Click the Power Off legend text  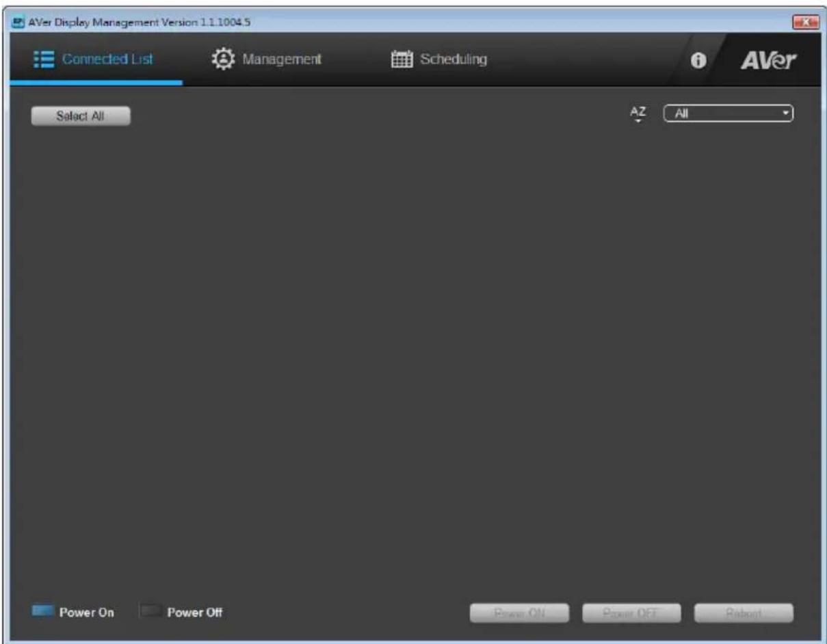pyautogui.click(x=195, y=613)
